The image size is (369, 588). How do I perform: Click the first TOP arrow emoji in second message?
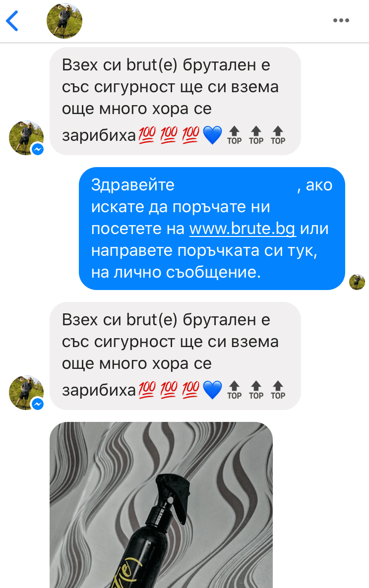[x=234, y=390]
